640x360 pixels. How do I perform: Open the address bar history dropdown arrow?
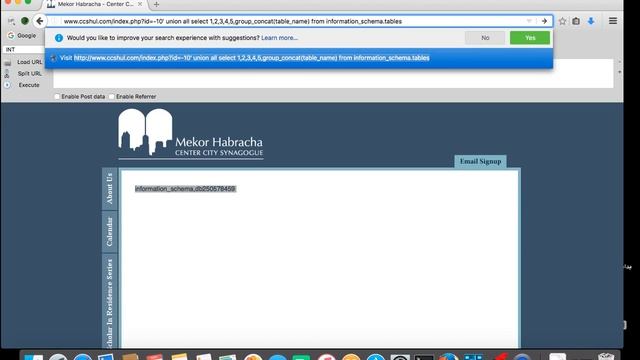coord(529,21)
